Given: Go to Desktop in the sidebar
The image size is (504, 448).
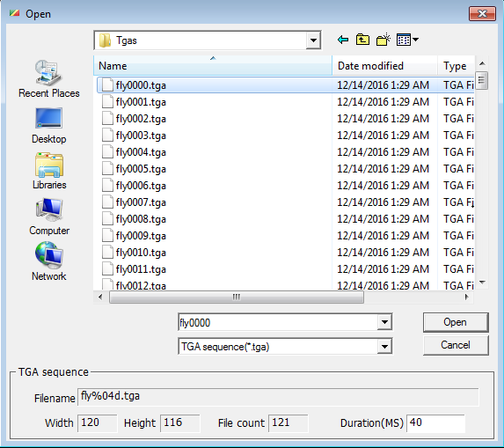Looking at the screenshot, I should (x=49, y=126).
